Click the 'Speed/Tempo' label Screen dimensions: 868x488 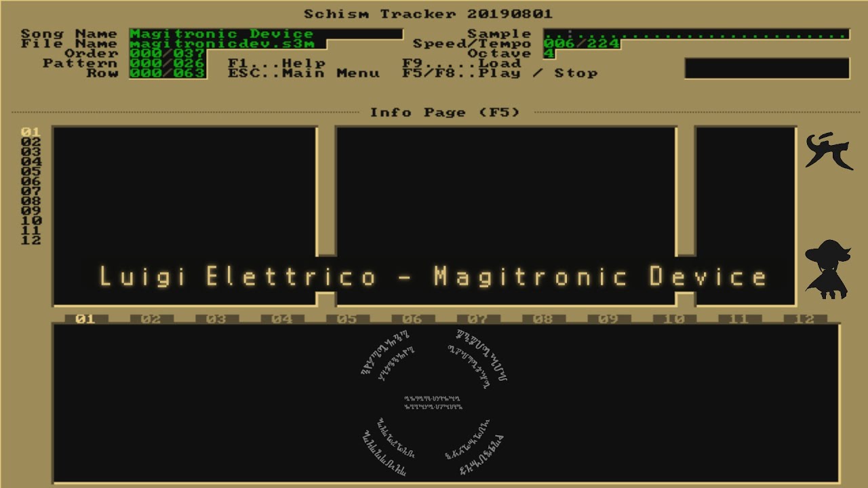pos(473,44)
